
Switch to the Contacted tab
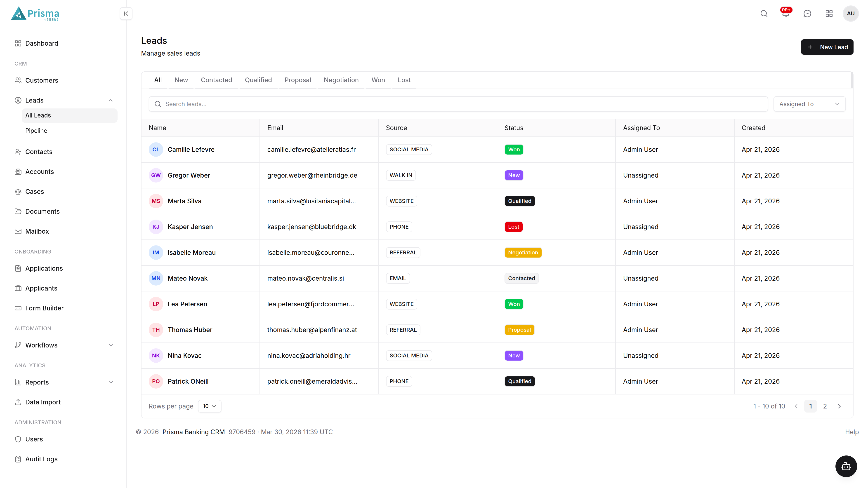(216, 80)
